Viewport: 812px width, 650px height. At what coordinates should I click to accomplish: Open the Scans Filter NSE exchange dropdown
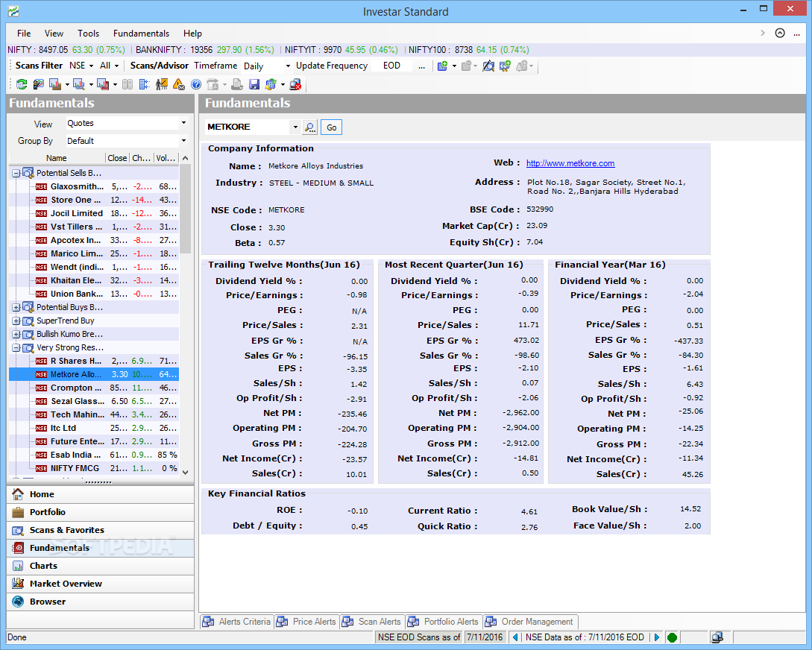(x=82, y=66)
